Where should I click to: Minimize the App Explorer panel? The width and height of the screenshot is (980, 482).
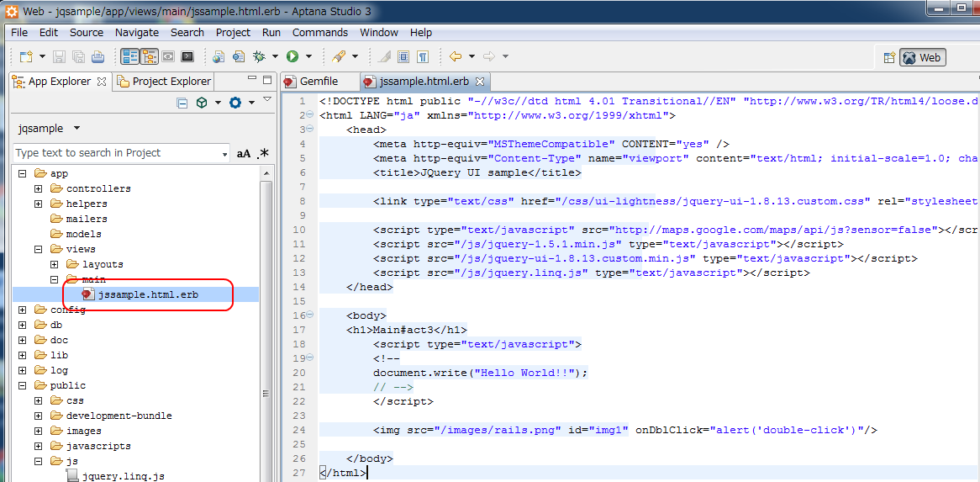252,79
